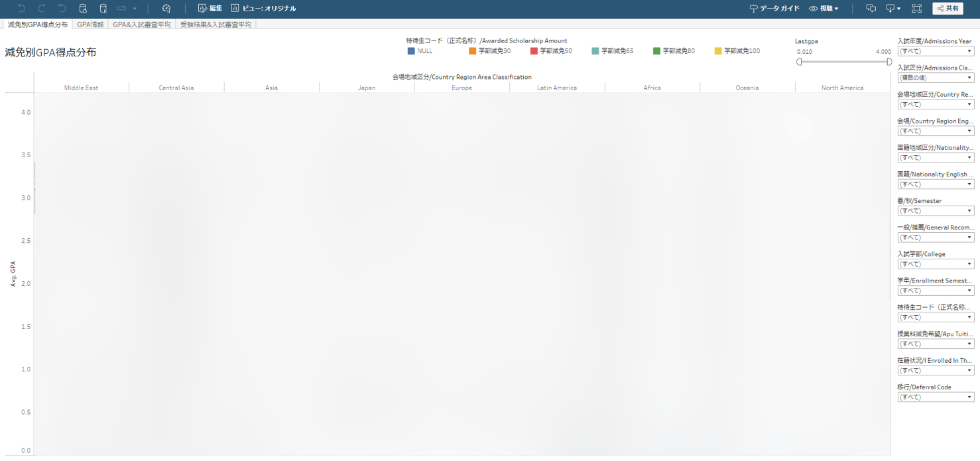
Task: Click the 共有 share button
Action: point(948,9)
